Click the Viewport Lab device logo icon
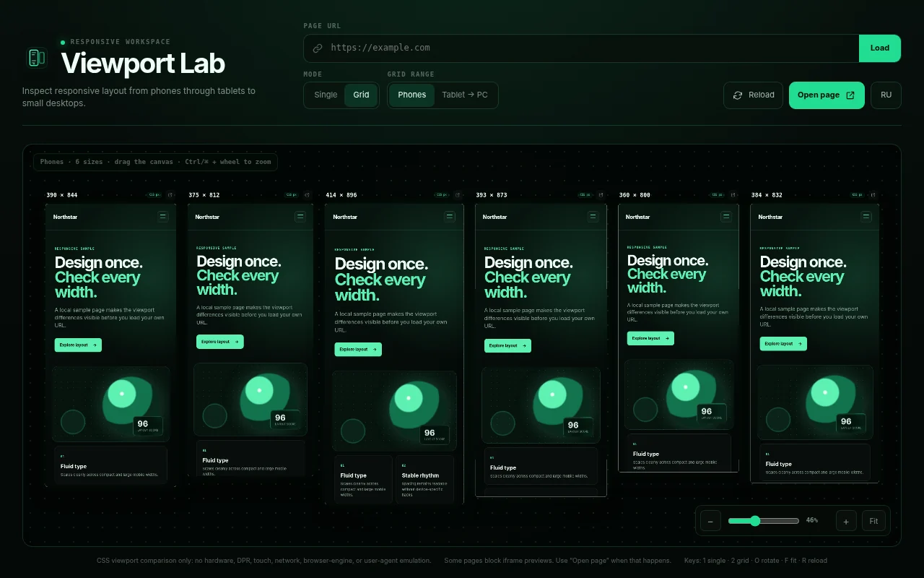 click(x=36, y=58)
